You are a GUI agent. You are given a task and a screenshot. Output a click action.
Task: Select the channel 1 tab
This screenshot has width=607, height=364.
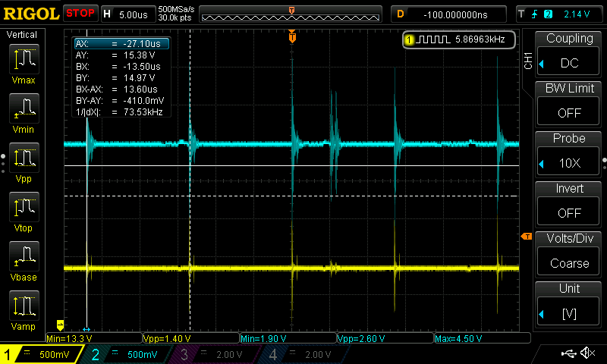tap(42, 354)
